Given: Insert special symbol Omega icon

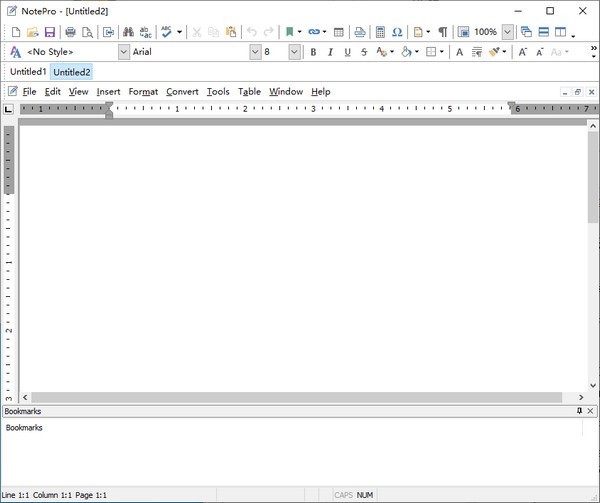Looking at the screenshot, I should pyautogui.click(x=397, y=32).
